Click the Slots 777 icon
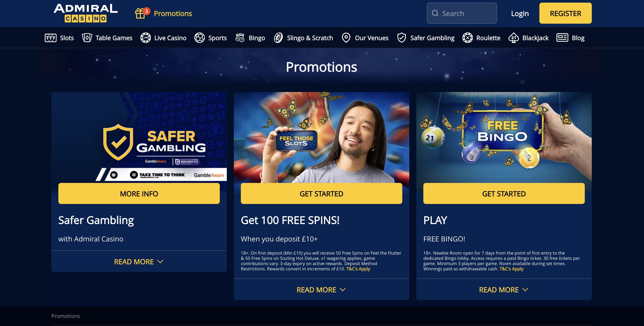This screenshot has width=644, height=326. [x=50, y=38]
